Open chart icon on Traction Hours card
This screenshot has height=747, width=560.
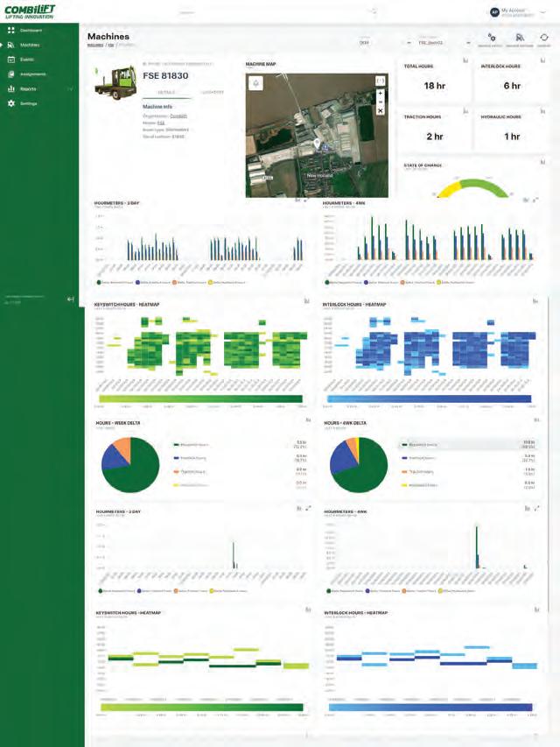pos(465,110)
